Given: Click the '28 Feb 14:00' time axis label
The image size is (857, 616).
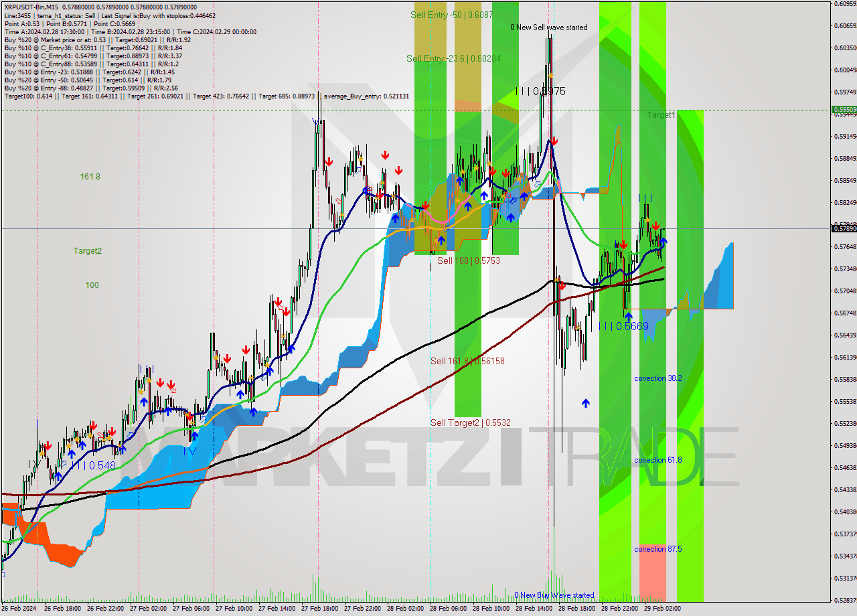Looking at the screenshot, I should tap(532, 609).
